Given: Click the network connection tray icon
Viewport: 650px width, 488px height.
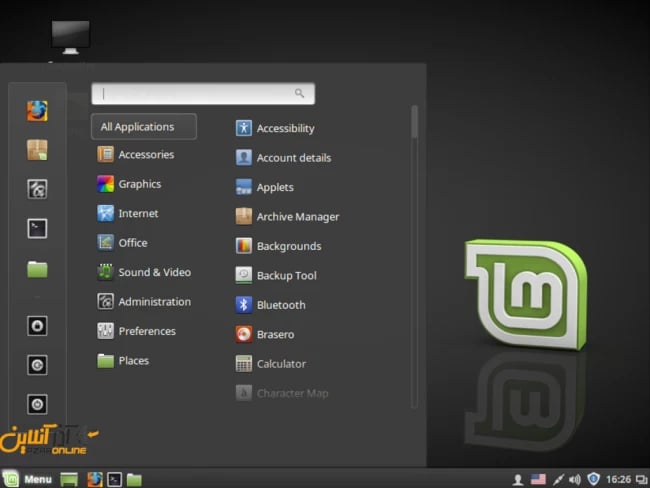Looking at the screenshot, I should (558, 480).
